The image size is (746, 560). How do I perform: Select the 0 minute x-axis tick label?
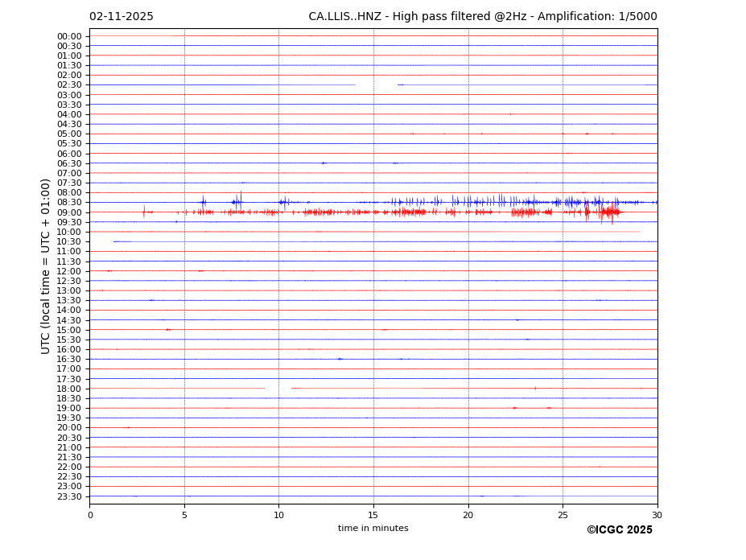pyautogui.click(x=90, y=515)
